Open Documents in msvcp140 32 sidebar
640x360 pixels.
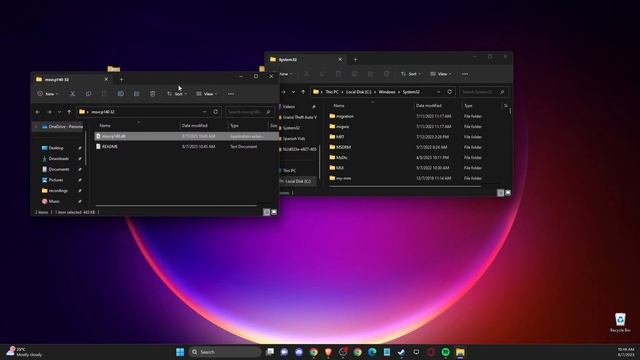tap(60, 169)
